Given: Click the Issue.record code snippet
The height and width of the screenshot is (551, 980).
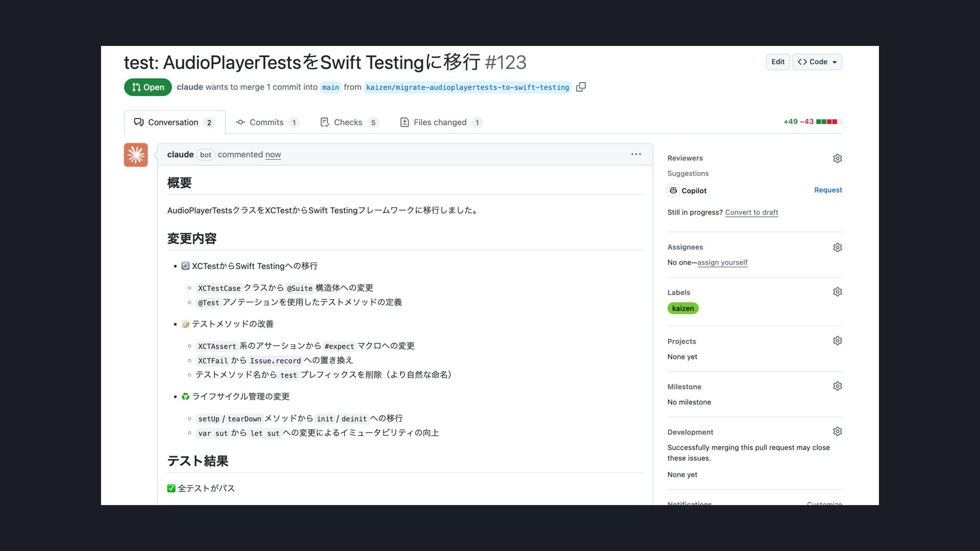Looking at the screenshot, I should click(x=275, y=361).
